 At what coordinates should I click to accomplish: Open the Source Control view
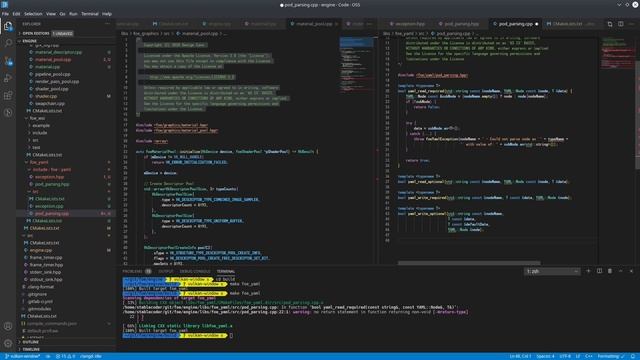pos(8,60)
